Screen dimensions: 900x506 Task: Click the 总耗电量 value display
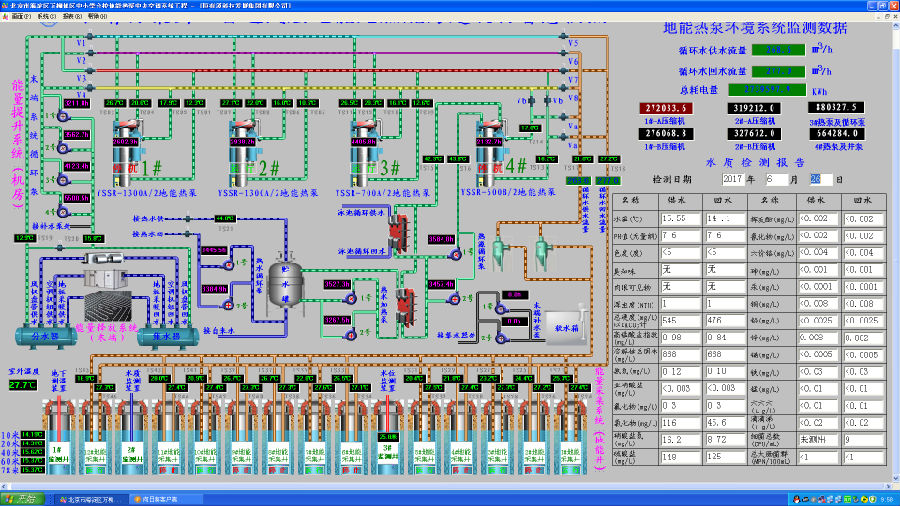click(x=768, y=89)
